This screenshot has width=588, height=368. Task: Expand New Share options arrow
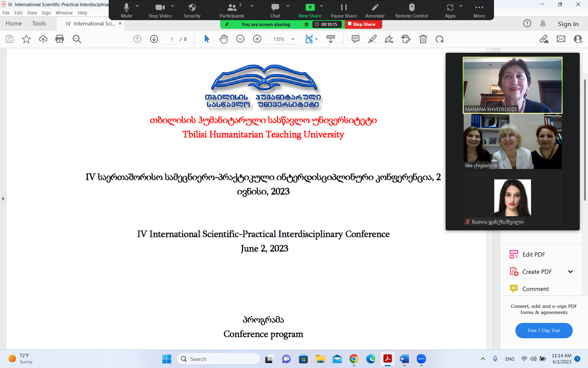click(x=322, y=6)
